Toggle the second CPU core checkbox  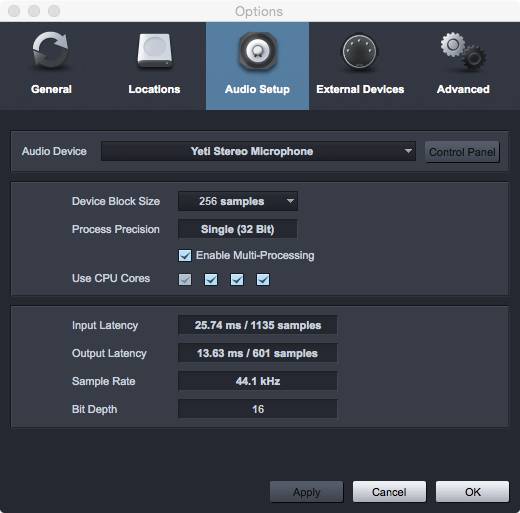coord(211,279)
